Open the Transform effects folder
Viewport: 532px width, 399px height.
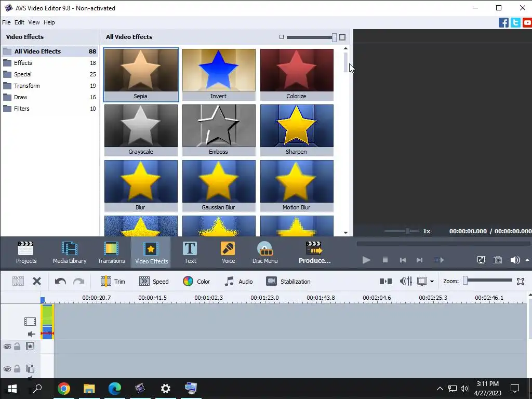[x=49, y=86]
